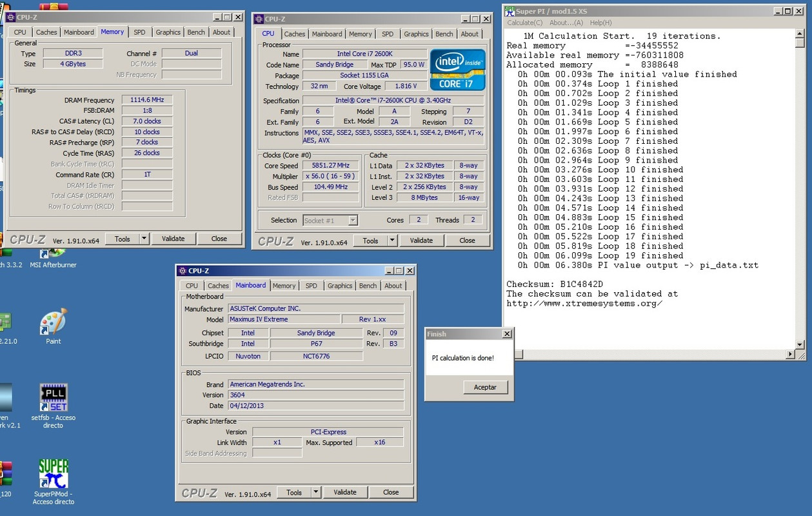Click Close button in CPU window

click(468, 241)
